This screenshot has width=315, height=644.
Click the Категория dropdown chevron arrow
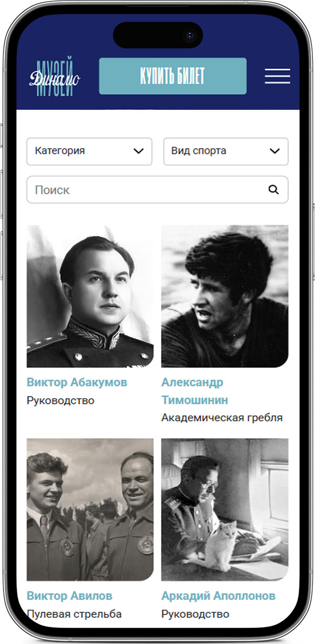[x=139, y=151]
